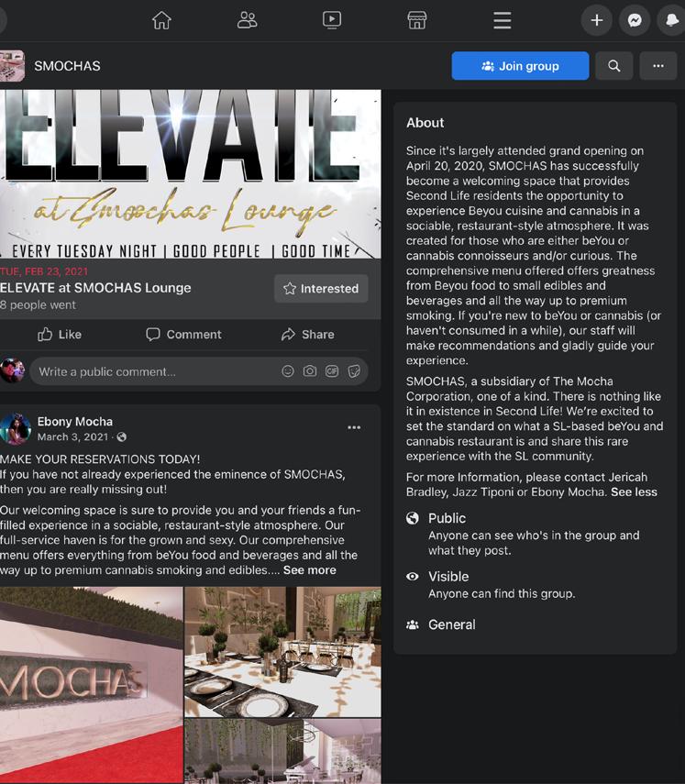Open group more options ellipsis button

point(658,65)
